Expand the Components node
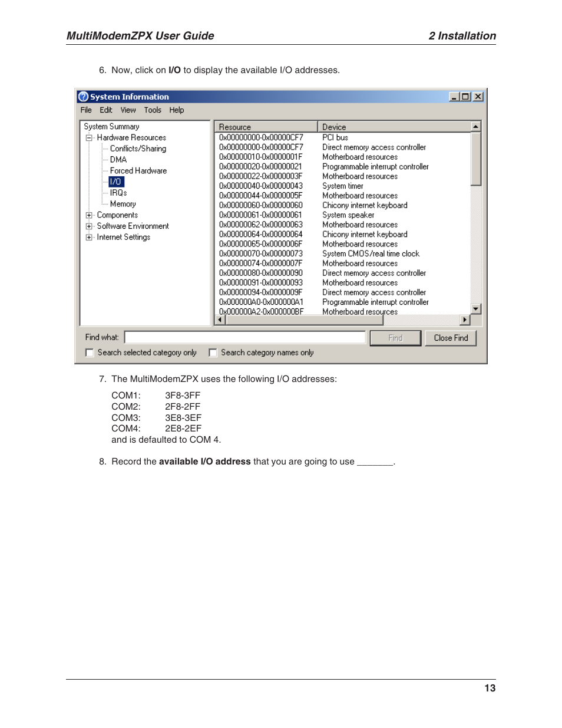Image resolution: width=562 pixels, height=728 pixels. pos(89,215)
